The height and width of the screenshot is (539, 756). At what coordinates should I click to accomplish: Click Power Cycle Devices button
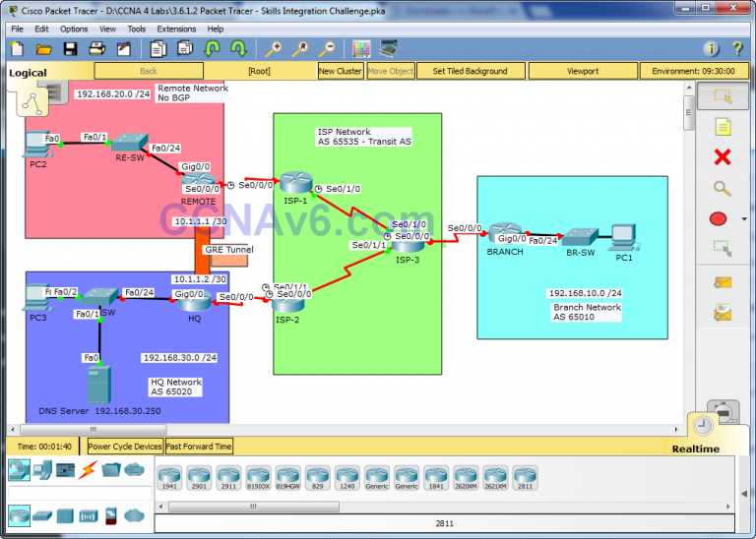[125, 447]
